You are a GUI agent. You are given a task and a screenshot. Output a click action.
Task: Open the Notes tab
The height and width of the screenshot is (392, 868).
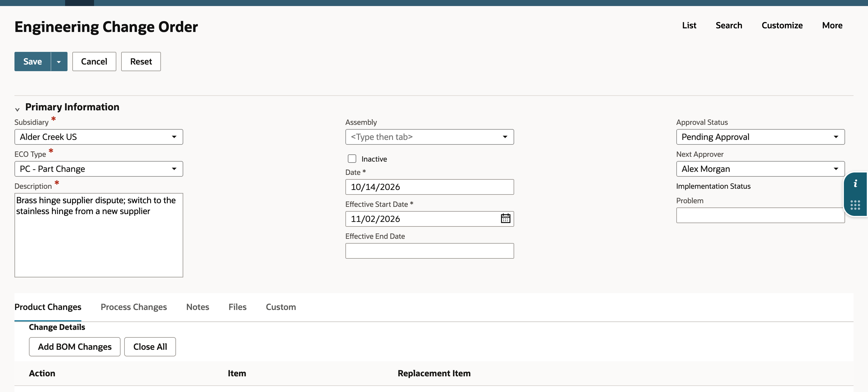(x=198, y=307)
